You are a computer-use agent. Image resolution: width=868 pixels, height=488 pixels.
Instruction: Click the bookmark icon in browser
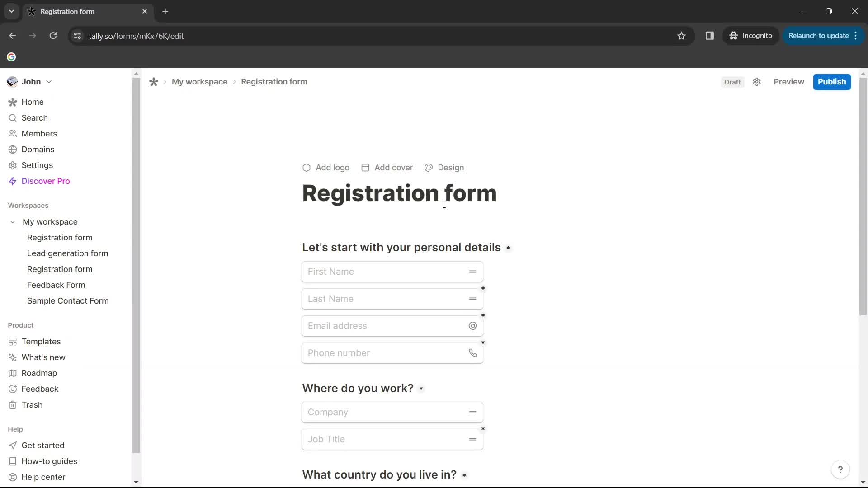point(682,36)
